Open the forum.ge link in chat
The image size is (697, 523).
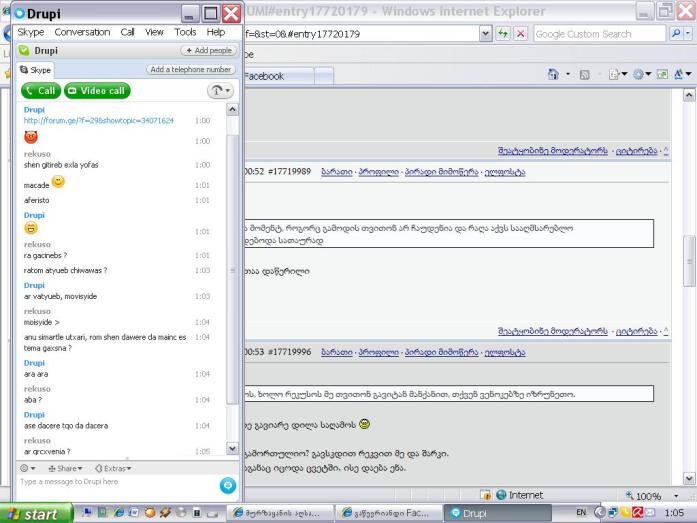pos(98,120)
